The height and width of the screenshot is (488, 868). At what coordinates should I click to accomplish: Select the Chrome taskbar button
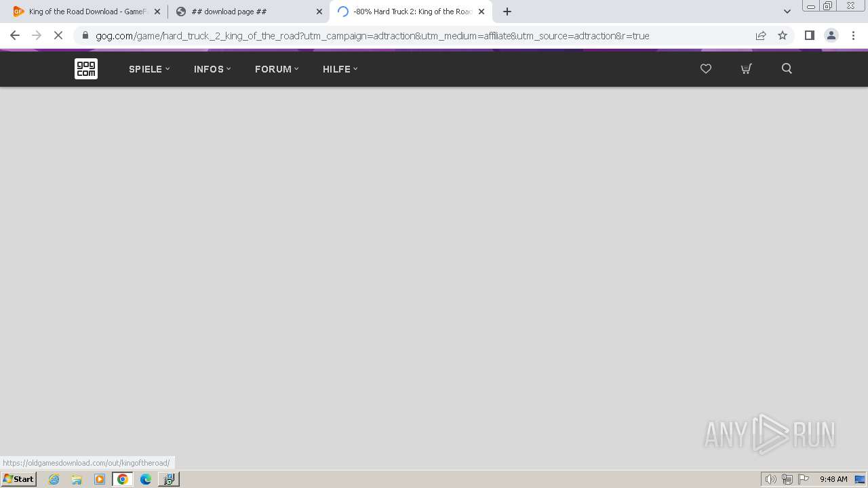point(123,479)
